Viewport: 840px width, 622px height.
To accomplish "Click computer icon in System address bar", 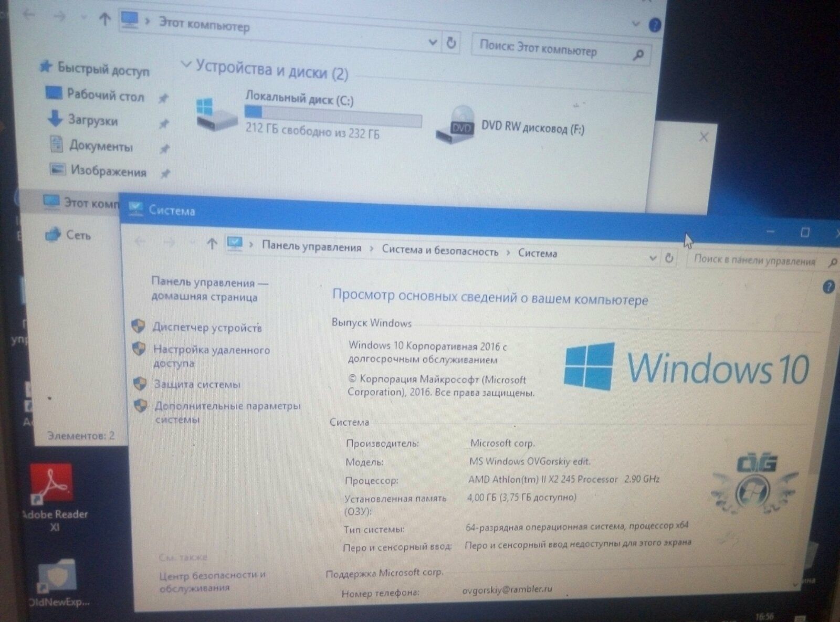I will (235, 244).
